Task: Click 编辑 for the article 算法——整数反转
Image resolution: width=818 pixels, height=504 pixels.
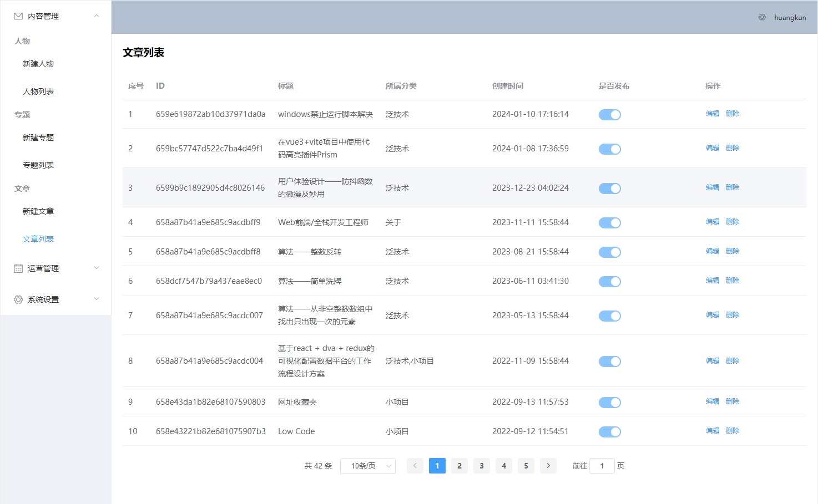Action: coord(712,251)
